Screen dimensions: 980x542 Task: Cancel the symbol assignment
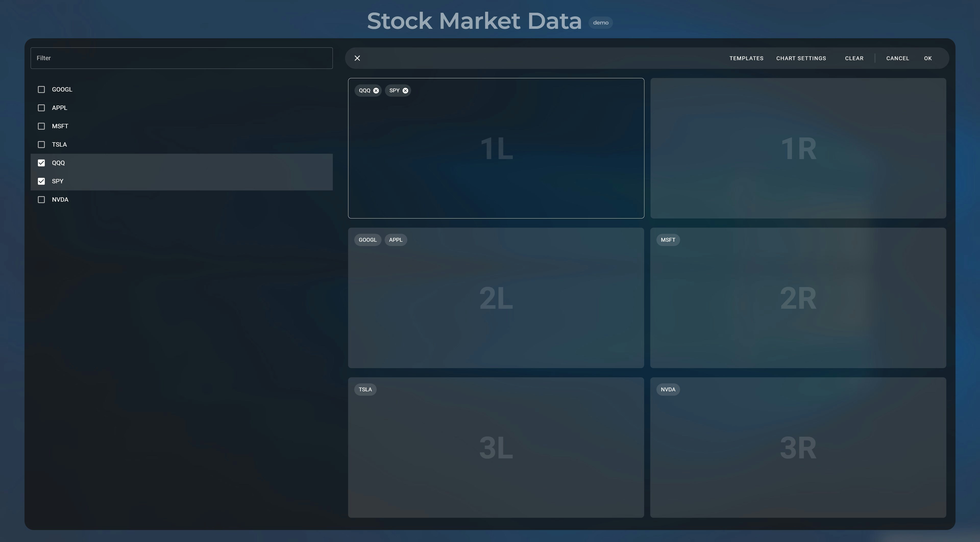898,58
